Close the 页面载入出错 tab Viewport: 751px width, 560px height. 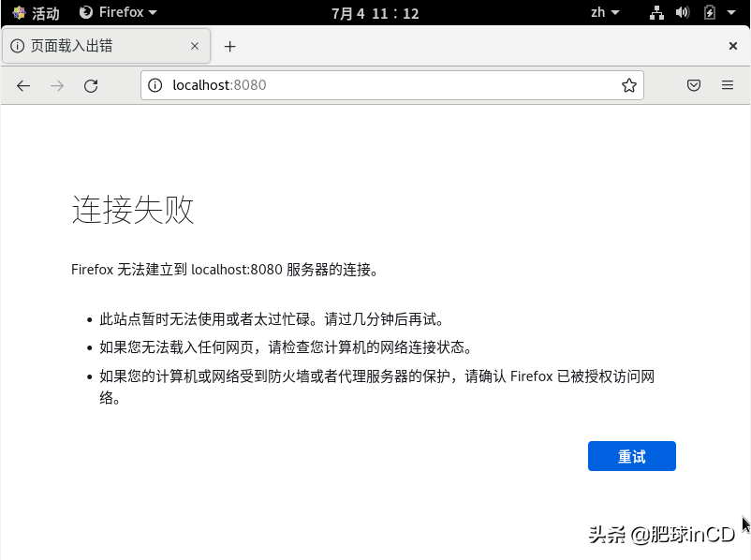pos(195,46)
